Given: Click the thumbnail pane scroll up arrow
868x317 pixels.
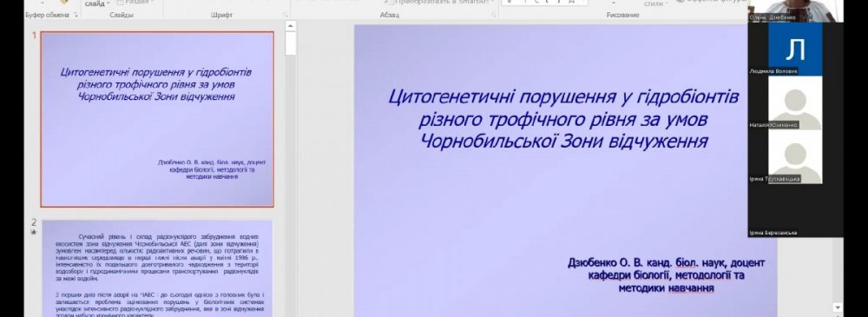Looking at the screenshot, I should (291, 26).
